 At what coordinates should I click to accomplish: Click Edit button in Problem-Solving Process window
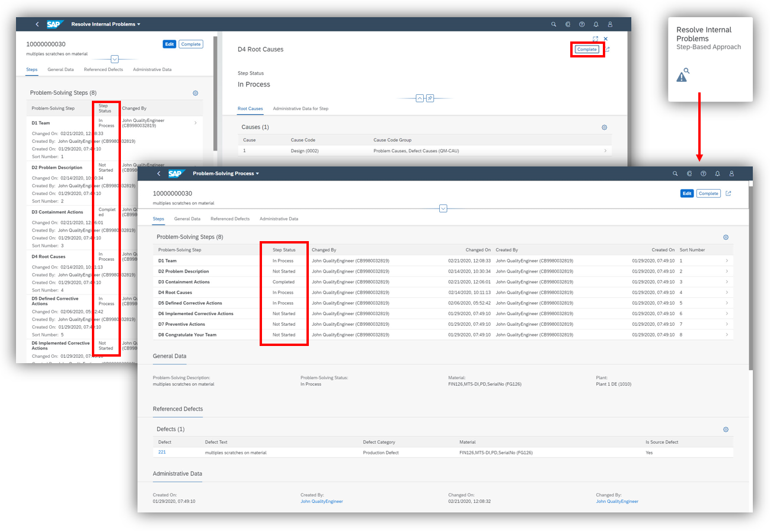tap(687, 194)
